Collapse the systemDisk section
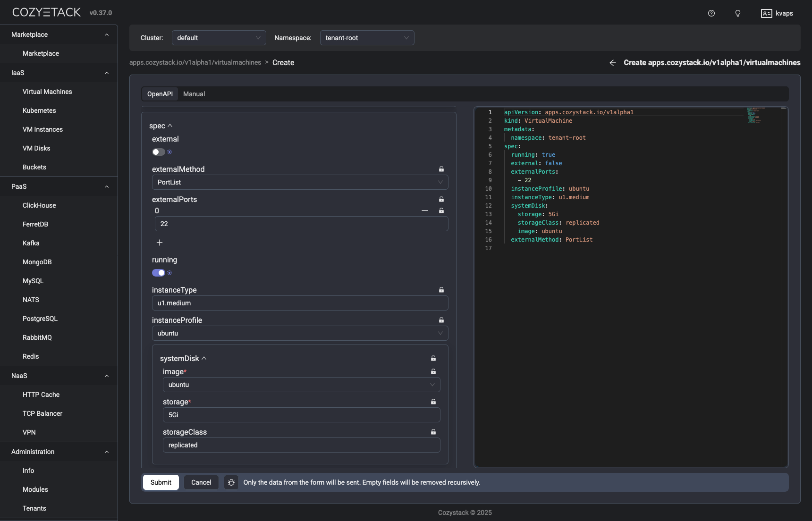Screen dimensions: 812x521 [x=204, y=358]
